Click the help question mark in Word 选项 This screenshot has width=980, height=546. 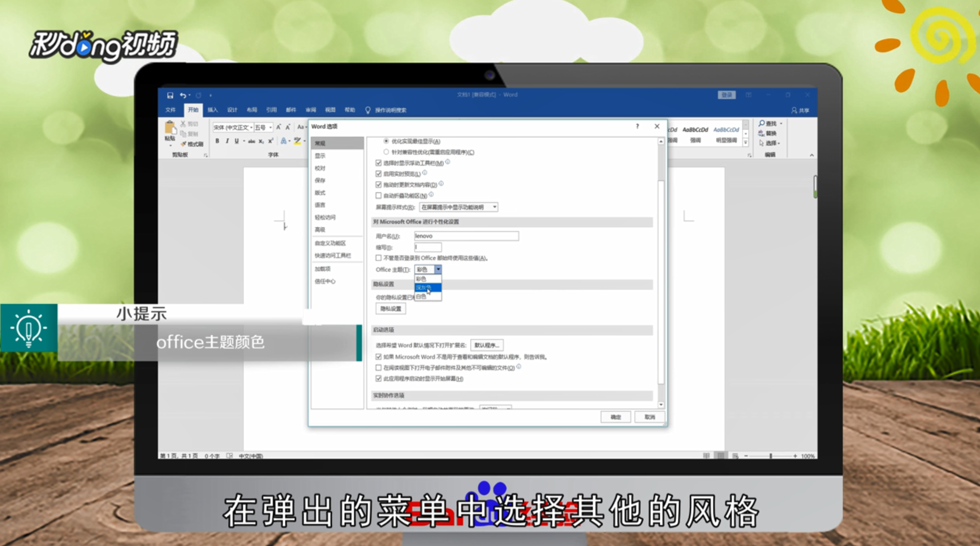coord(638,126)
